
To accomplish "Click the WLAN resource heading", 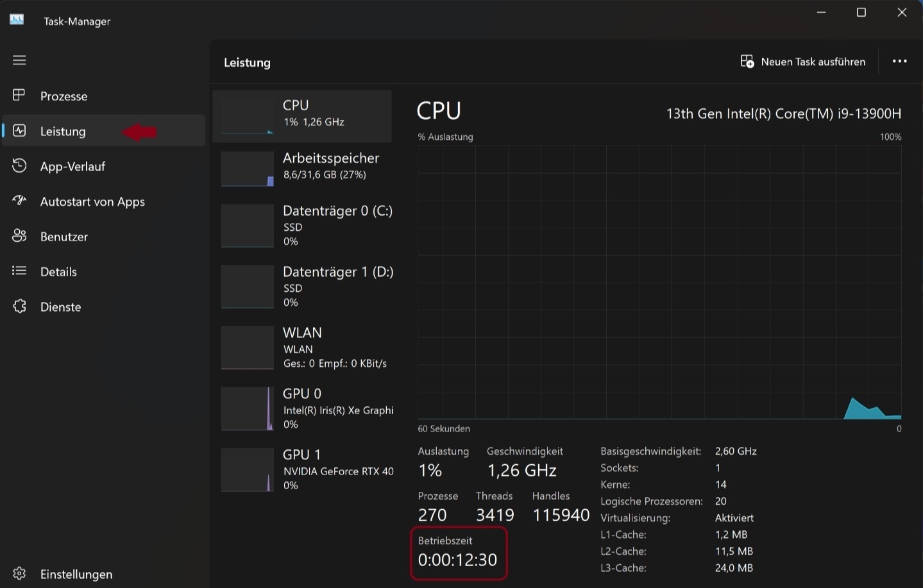I will click(x=302, y=333).
